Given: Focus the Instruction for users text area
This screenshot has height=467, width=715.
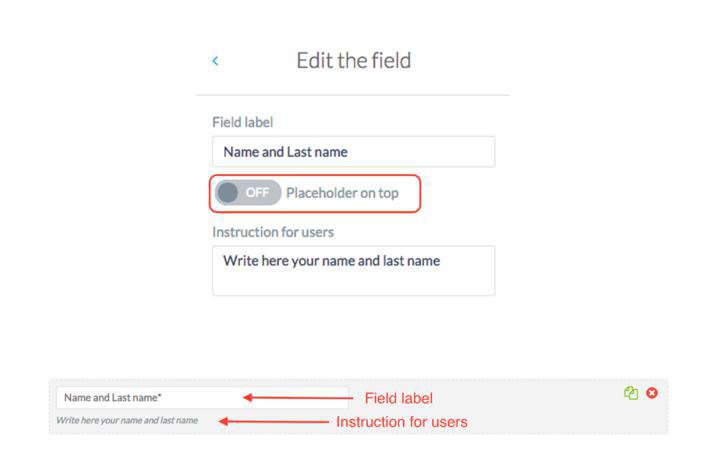Looking at the screenshot, I should click(353, 270).
